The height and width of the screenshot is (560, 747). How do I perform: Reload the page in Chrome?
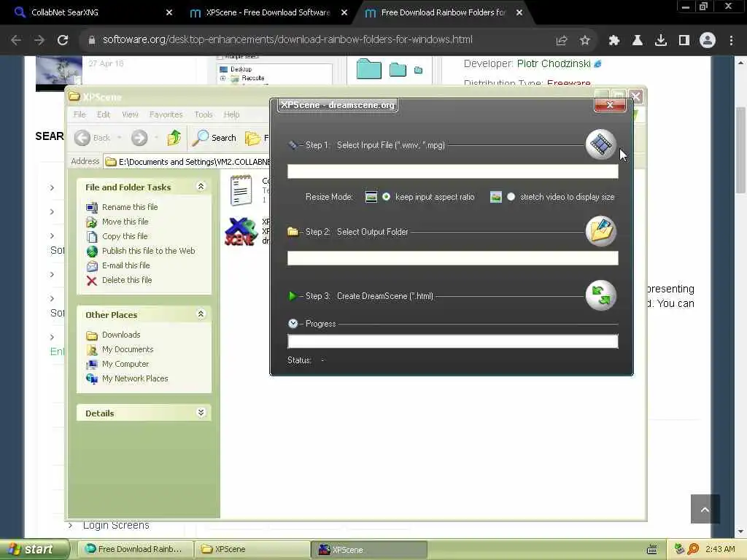63,40
